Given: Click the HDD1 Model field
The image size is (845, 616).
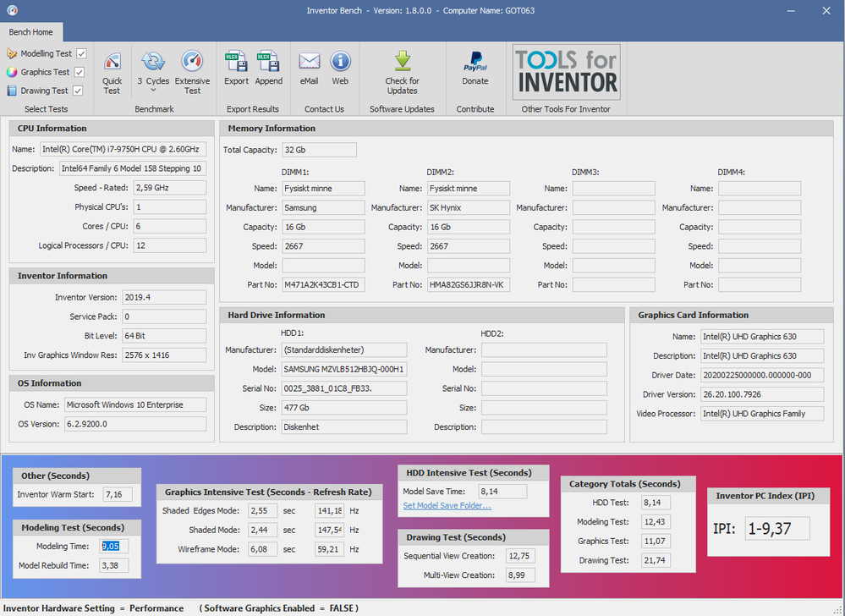Looking at the screenshot, I should click(344, 369).
